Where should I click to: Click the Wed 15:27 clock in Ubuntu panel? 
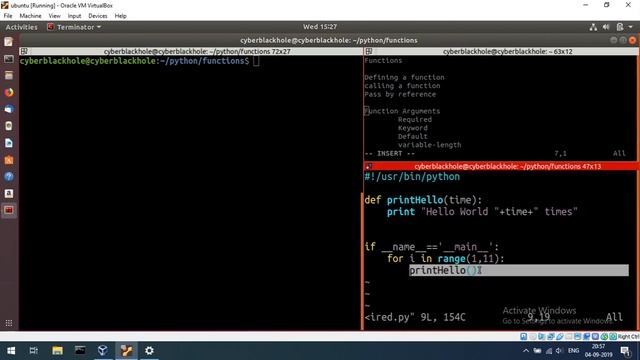click(320, 27)
